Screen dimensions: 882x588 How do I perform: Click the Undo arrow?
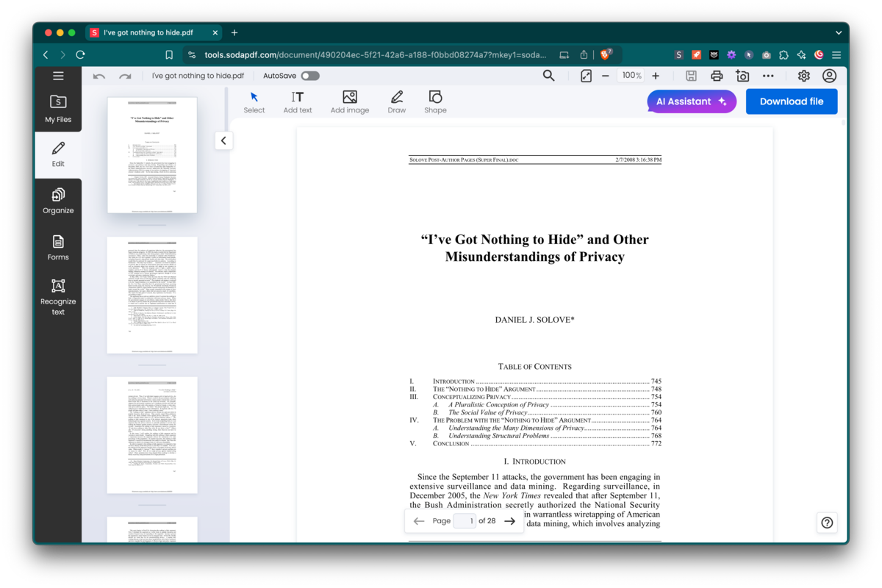click(x=99, y=76)
